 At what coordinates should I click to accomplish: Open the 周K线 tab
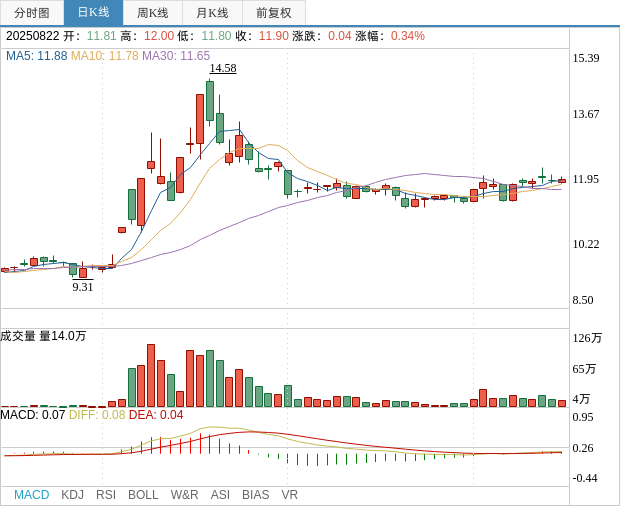click(x=153, y=13)
